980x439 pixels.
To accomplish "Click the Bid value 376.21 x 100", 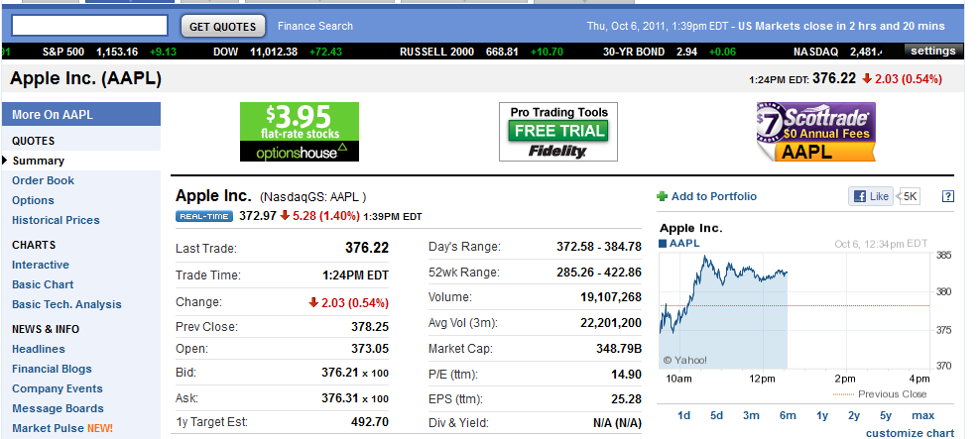I will 355,373.
